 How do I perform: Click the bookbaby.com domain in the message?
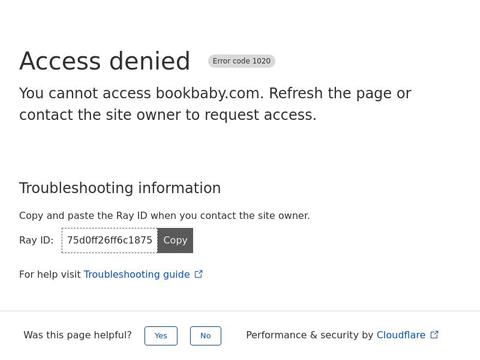click(x=207, y=93)
